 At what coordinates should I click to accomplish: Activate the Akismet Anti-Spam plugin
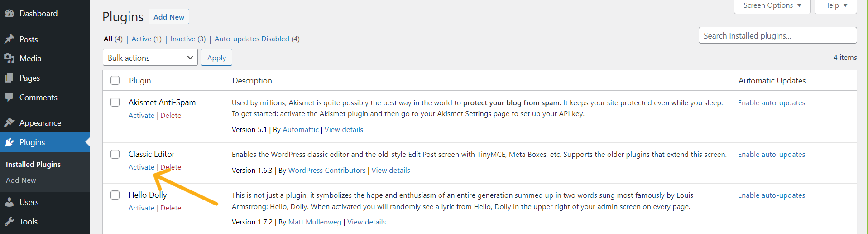141,116
